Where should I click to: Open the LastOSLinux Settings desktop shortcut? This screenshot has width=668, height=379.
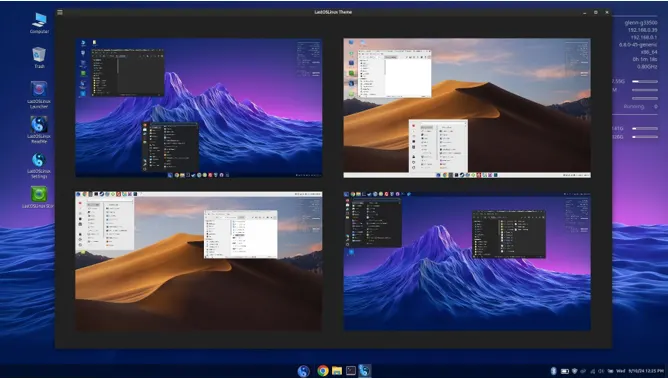click(39, 165)
